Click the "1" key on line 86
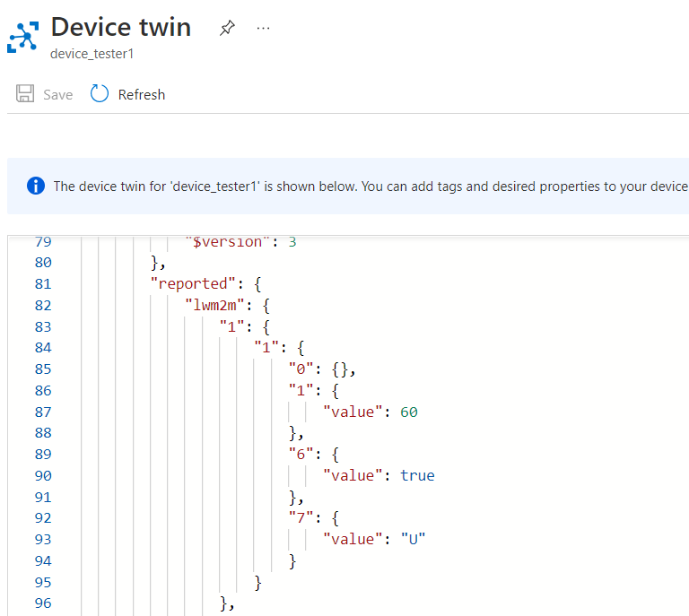This screenshot has height=616, width=689. (301, 390)
